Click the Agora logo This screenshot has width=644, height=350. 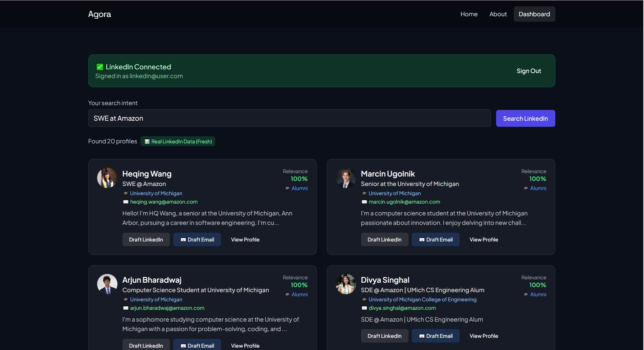coord(99,14)
